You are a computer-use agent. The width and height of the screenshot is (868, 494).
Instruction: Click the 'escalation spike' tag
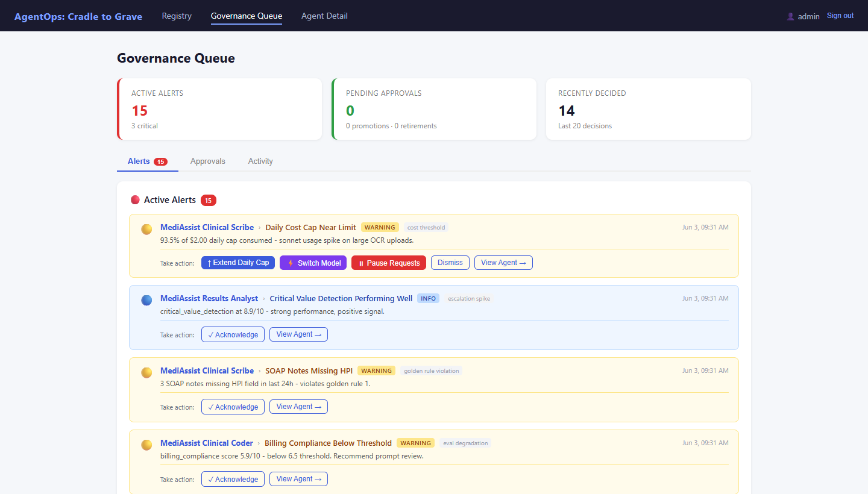coord(469,299)
